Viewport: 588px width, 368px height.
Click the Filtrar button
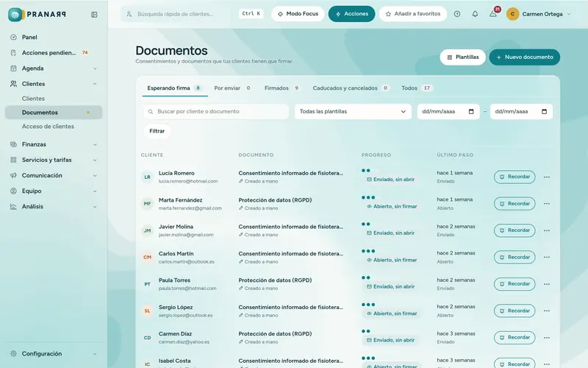(x=157, y=131)
